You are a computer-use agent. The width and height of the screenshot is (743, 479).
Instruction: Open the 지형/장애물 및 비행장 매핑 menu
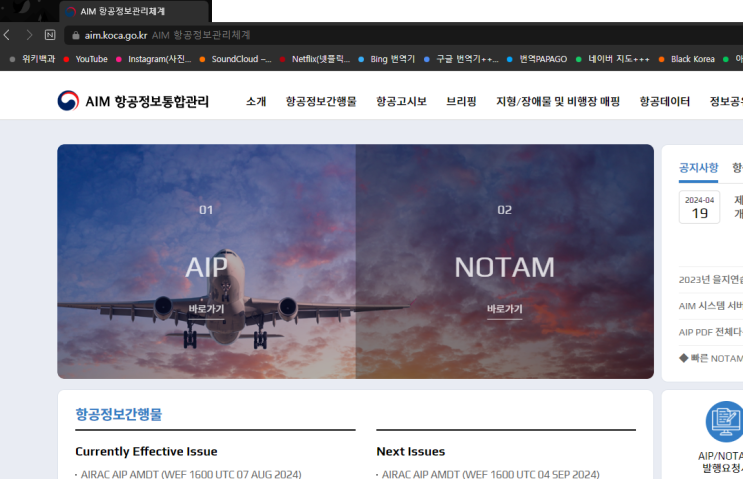point(558,101)
